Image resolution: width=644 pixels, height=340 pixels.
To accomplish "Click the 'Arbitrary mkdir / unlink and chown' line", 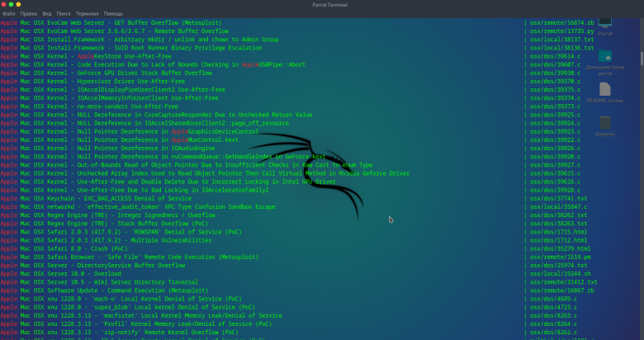I will pyautogui.click(x=140, y=40).
